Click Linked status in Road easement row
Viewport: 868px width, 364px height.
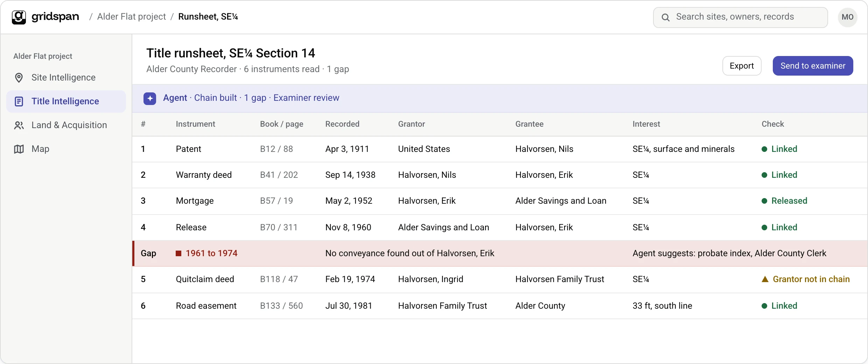[x=784, y=306]
